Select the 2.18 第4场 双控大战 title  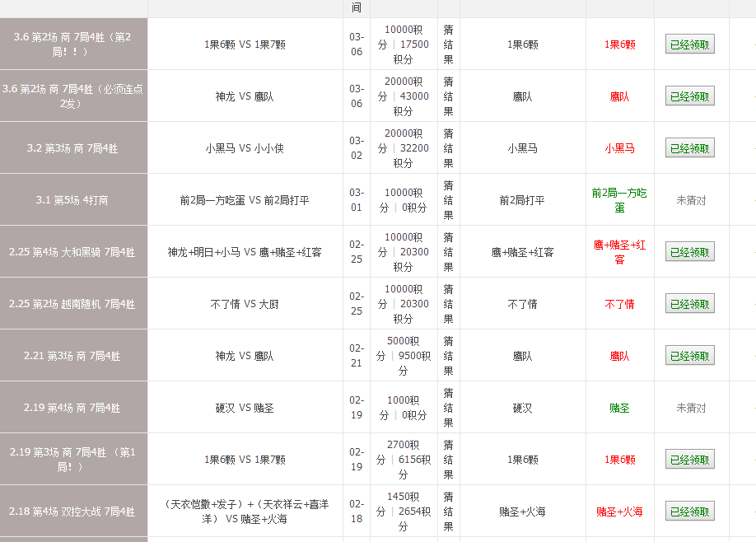(x=72, y=512)
